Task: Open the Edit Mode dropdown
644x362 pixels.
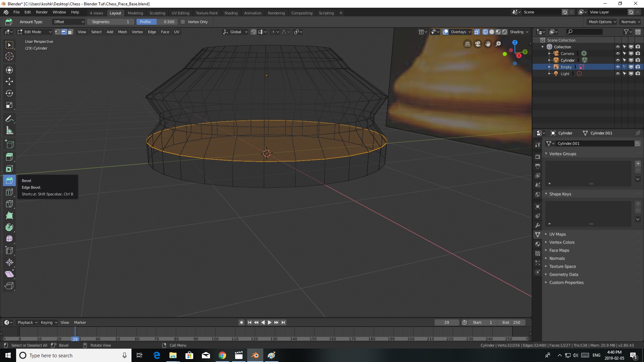Action: point(34,32)
